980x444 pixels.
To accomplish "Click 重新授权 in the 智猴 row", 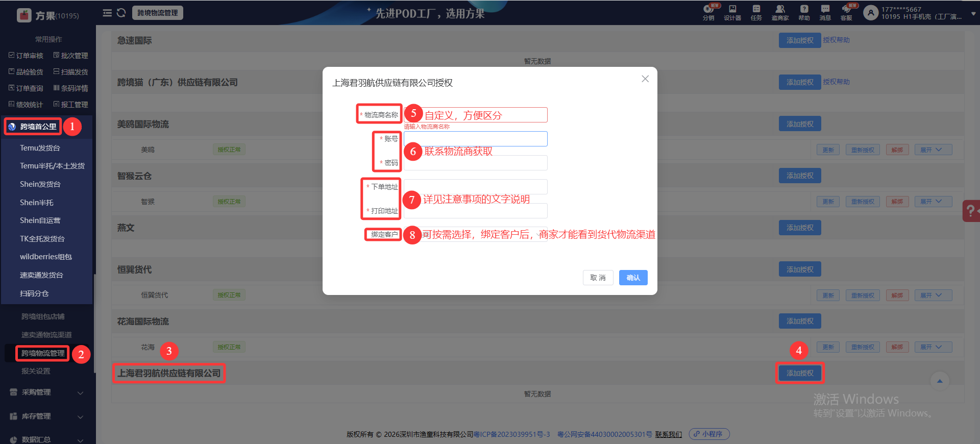I will tap(863, 202).
